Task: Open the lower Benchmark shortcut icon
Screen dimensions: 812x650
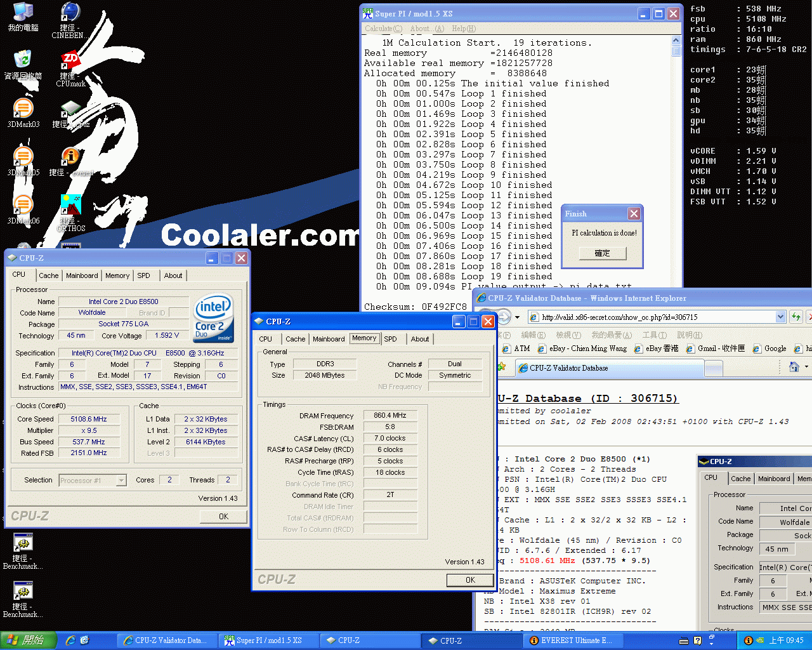Action: click(x=23, y=599)
